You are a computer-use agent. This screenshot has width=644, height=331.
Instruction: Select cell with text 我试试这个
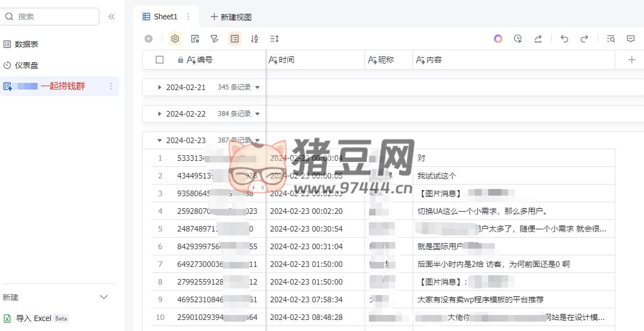[514, 176]
